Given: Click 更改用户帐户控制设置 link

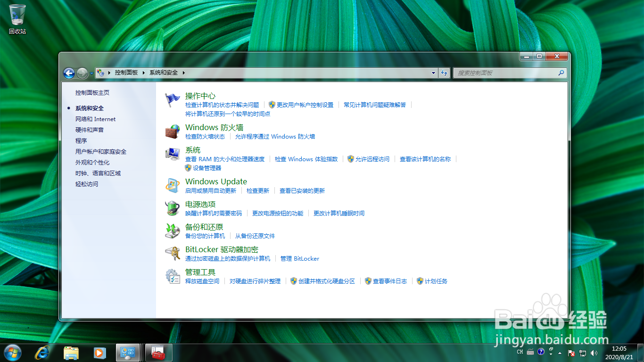Looking at the screenshot, I should point(305,105).
